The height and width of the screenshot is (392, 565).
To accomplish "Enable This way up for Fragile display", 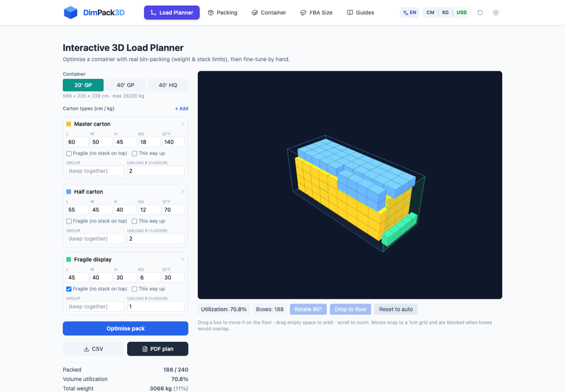I will (x=135, y=289).
